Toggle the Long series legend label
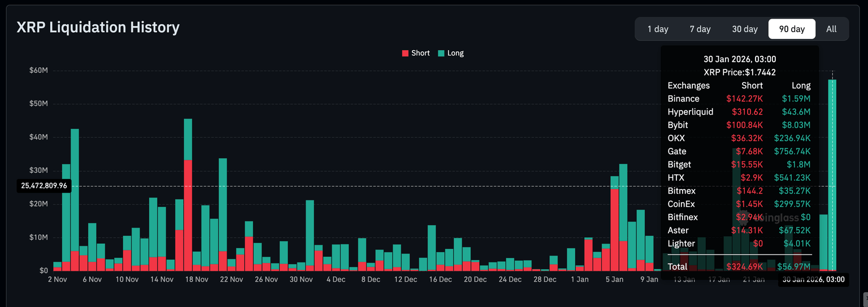868x307 pixels. (455, 53)
